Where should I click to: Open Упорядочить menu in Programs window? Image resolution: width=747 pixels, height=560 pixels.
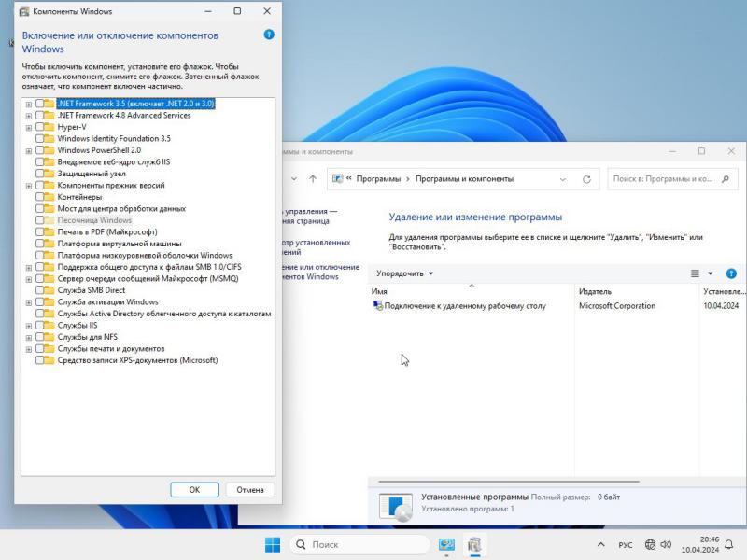[x=404, y=273]
